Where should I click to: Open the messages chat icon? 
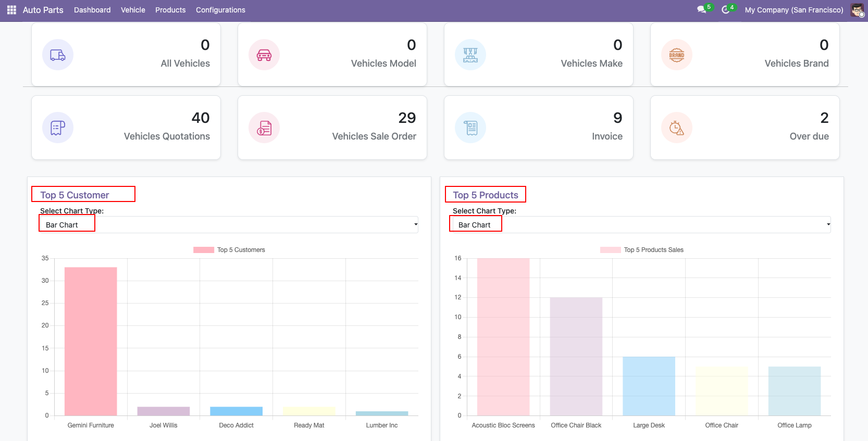click(x=702, y=10)
